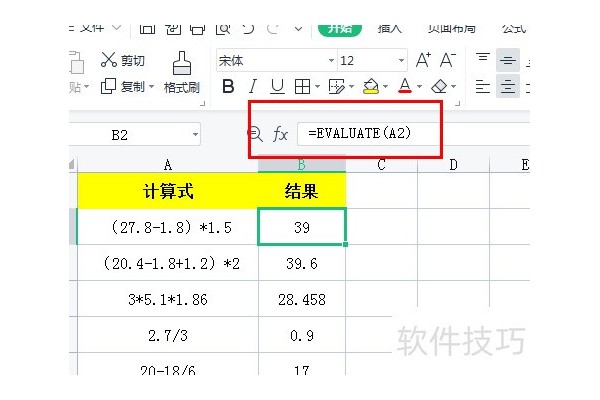
Task: Set middle vertical alignment icon
Action: tap(508, 60)
